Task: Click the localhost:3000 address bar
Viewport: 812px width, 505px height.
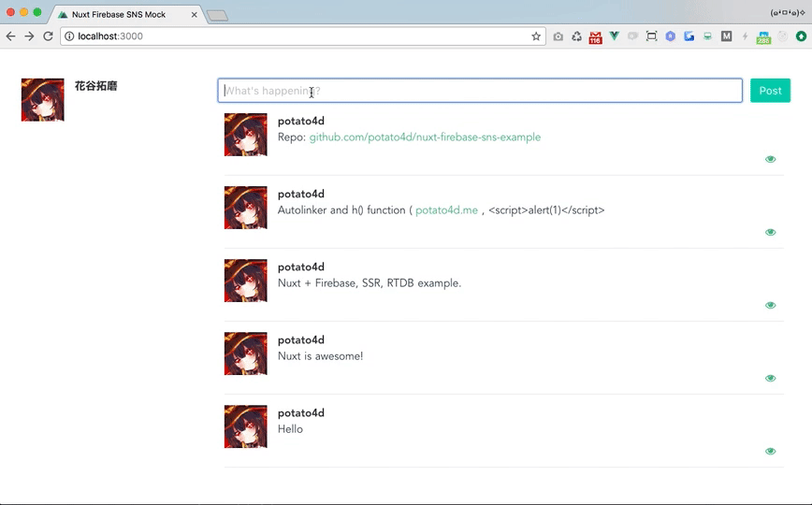Action: point(303,36)
